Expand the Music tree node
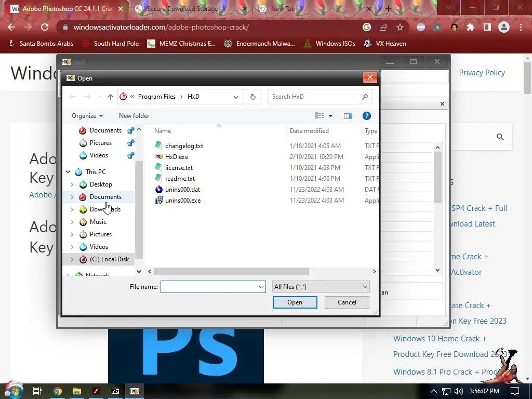 click(x=72, y=222)
